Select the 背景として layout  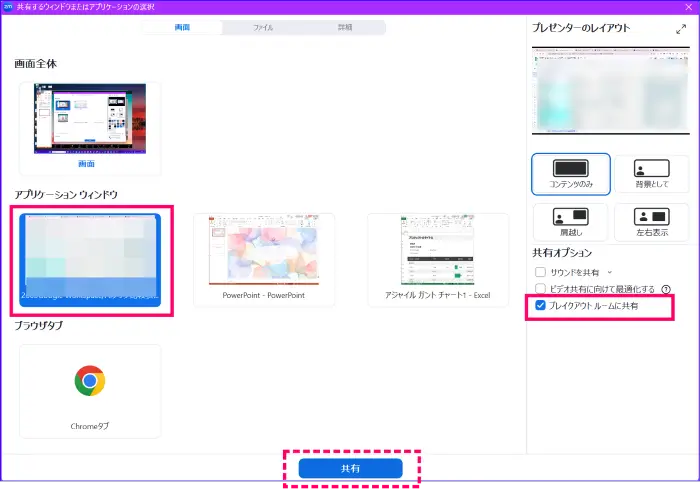[x=652, y=174]
